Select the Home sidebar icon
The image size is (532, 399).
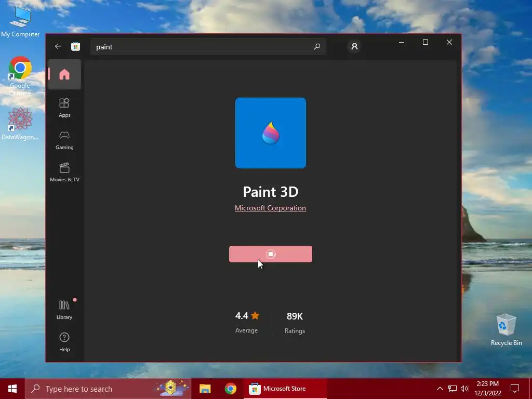coord(64,74)
